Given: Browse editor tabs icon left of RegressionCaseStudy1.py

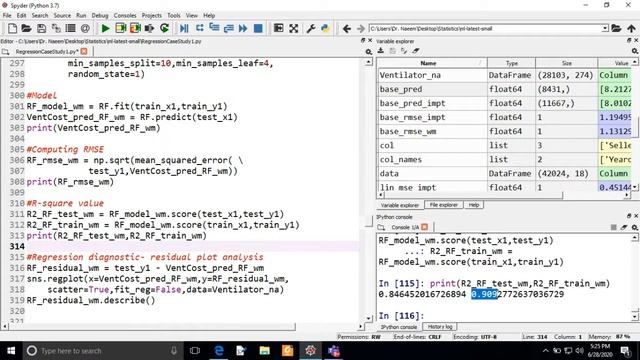Looking at the screenshot, I should coord(5,52).
